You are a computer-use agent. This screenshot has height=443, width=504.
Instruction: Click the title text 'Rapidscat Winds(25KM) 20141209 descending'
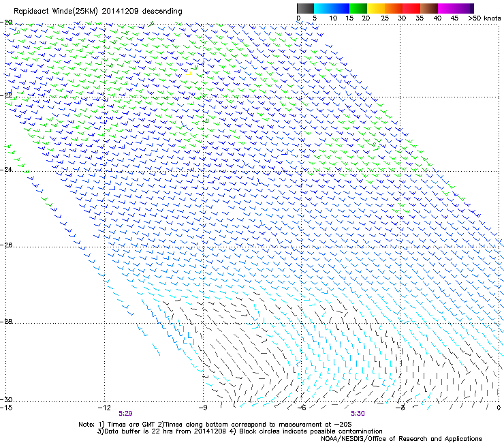pos(97,11)
